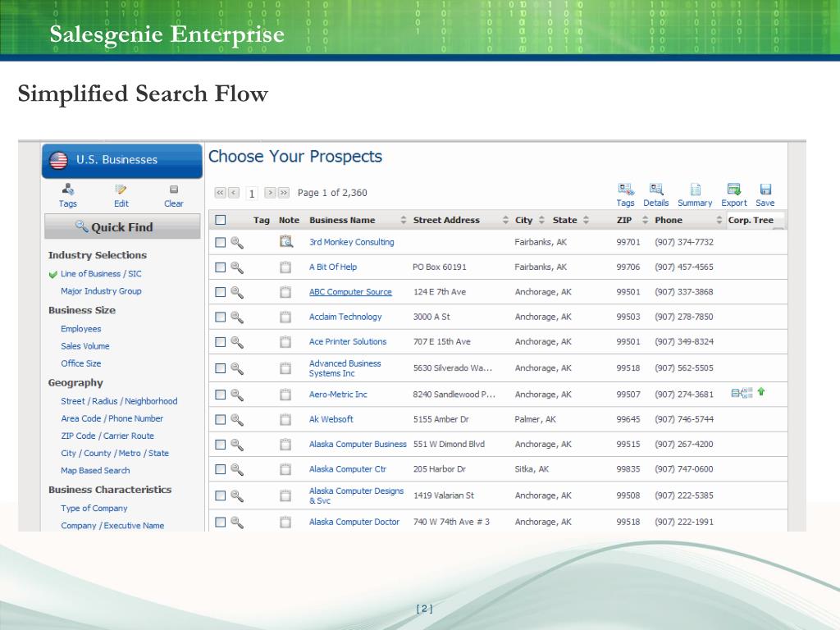This screenshot has width=840, height=630.
Task: Click the Edit pencil icon
Action: [x=121, y=189]
